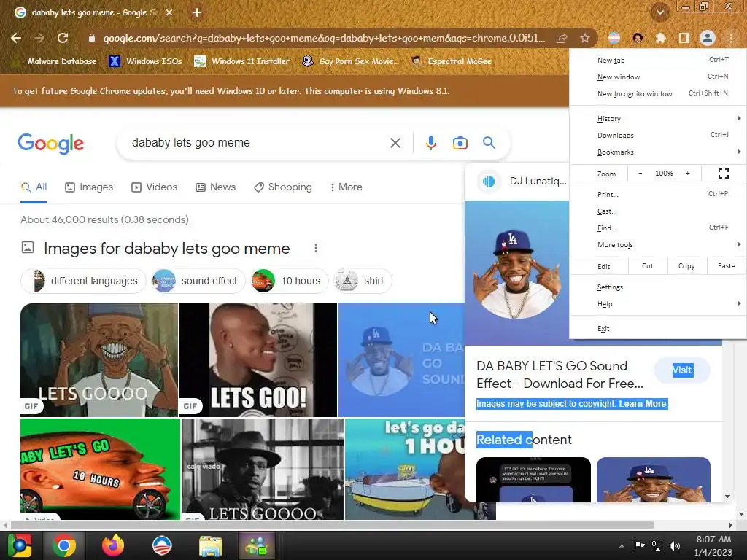Screen dimensions: 747x560
Task: Open the tab search dropdown arrow
Action: pyautogui.click(x=659, y=12)
